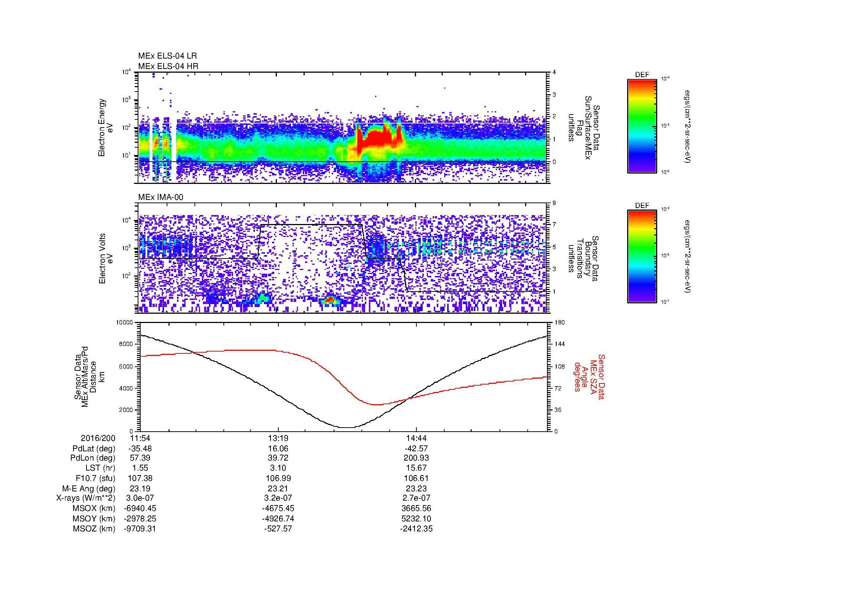868x613 pixels.
Task: Click the MSOZ value -2412.35
Action: (416, 529)
